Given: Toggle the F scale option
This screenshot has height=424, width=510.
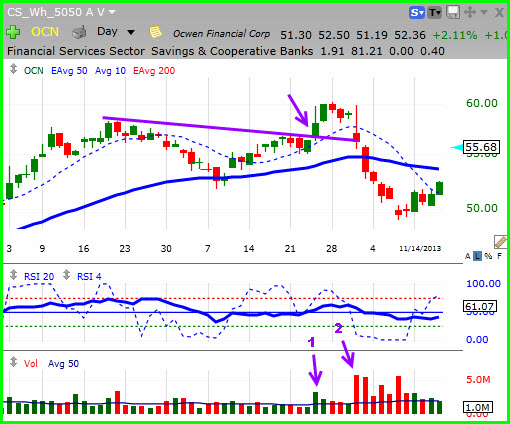Looking at the screenshot, I should pos(499,256).
